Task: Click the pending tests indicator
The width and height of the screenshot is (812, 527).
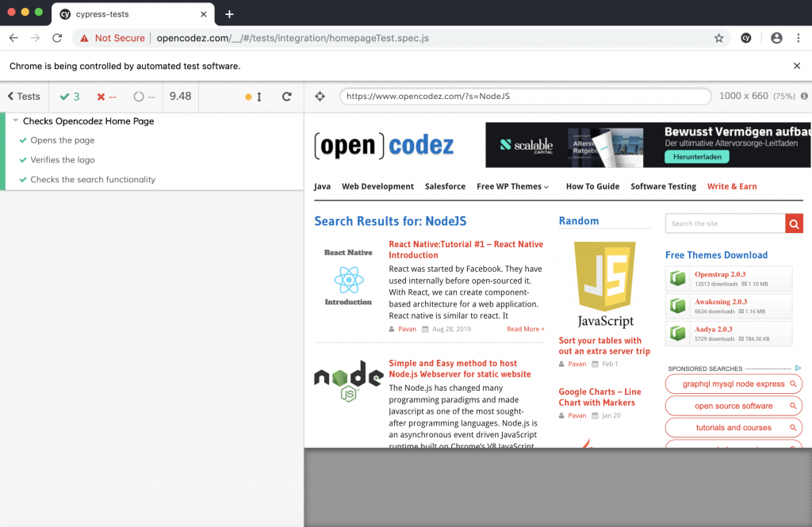Action: [144, 97]
